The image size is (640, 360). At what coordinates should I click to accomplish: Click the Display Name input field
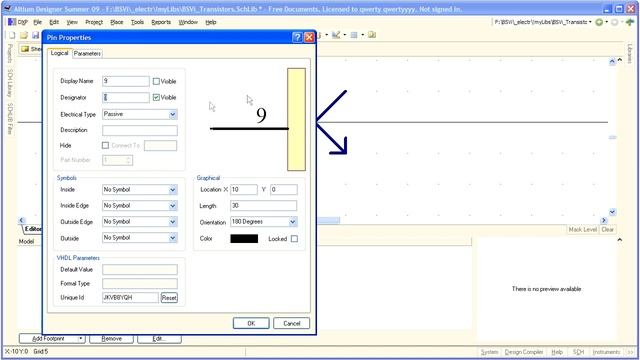[x=126, y=81]
